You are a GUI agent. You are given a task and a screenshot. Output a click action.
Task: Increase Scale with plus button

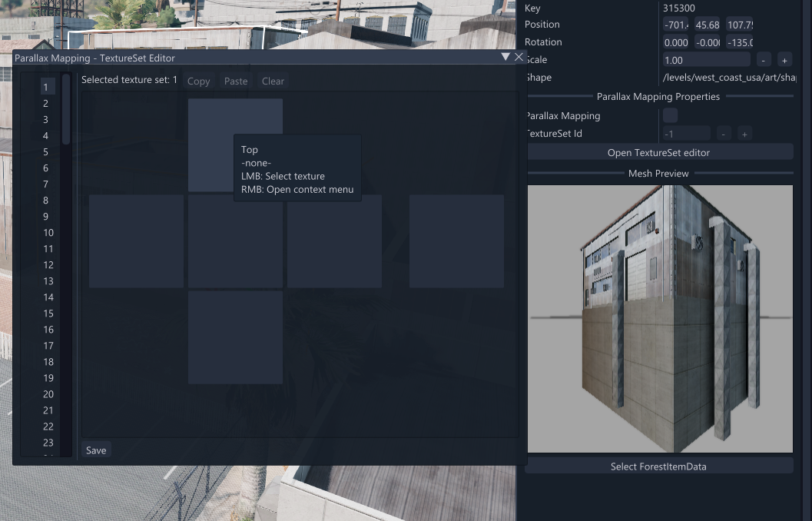[784, 60]
